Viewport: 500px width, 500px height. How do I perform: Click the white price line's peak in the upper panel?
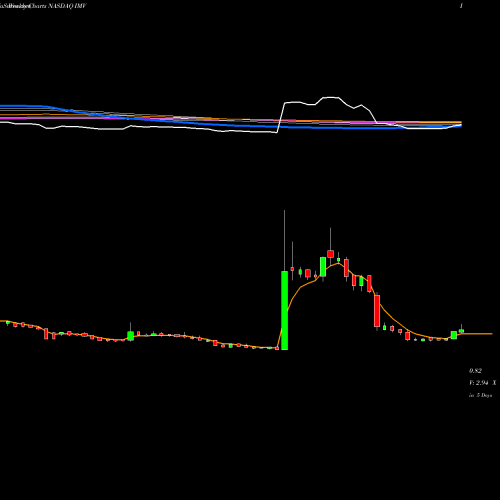pyautogui.click(x=331, y=97)
